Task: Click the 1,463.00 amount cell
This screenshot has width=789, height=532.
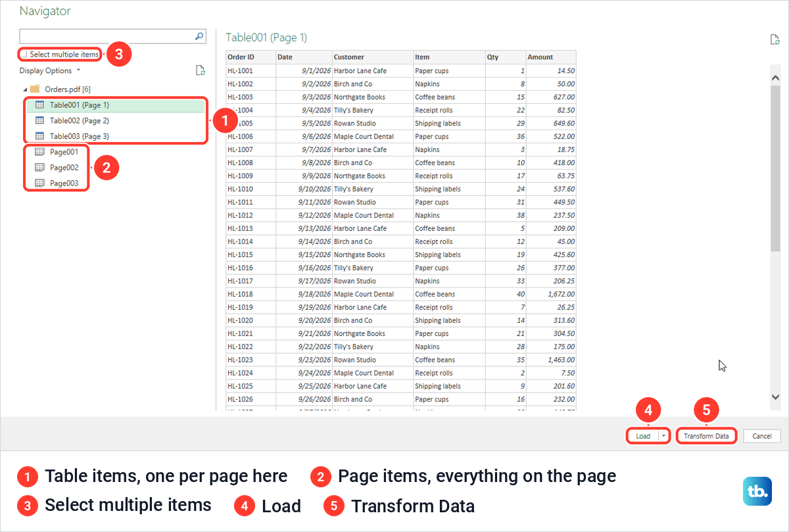Action: point(551,360)
